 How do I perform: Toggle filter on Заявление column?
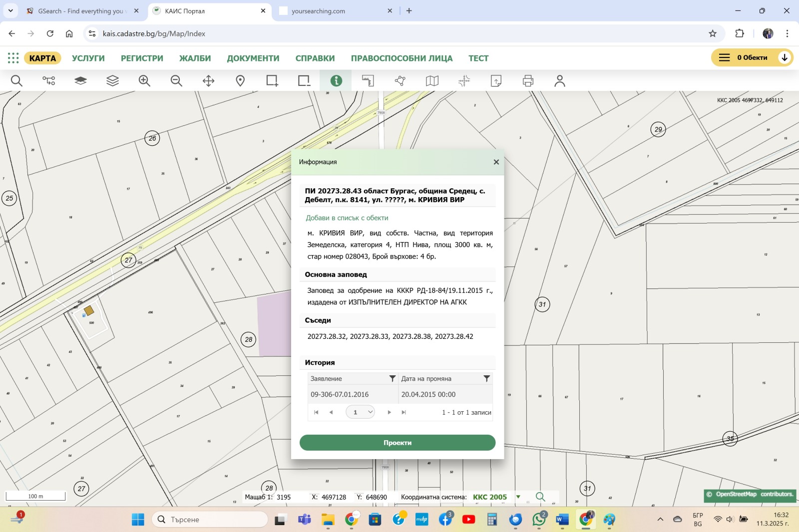point(393,378)
